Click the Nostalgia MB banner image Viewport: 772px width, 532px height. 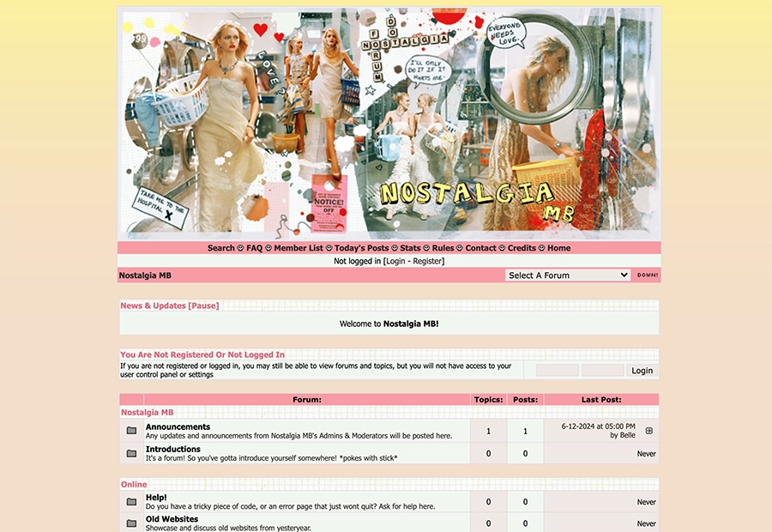click(389, 124)
